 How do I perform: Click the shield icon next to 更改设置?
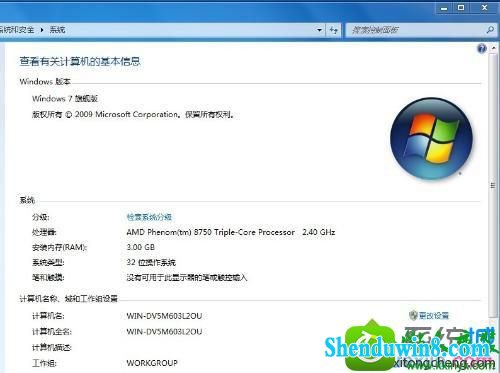click(x=413, y=315)
